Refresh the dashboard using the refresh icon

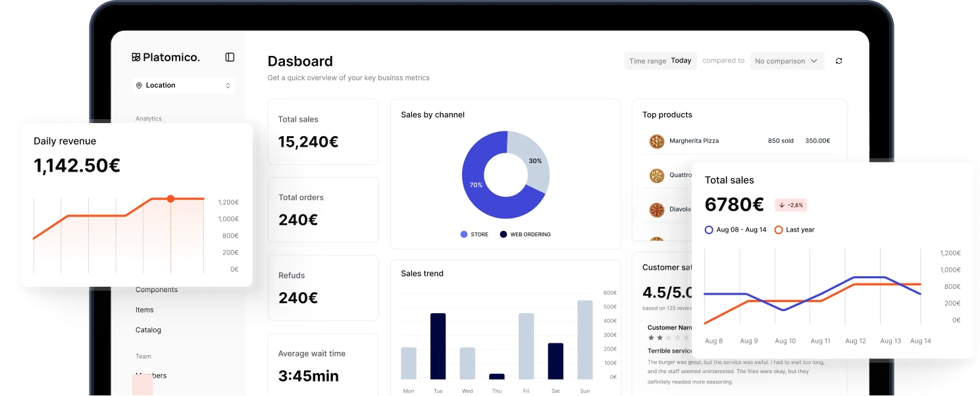pyautogui.click(x=838, y=61)
